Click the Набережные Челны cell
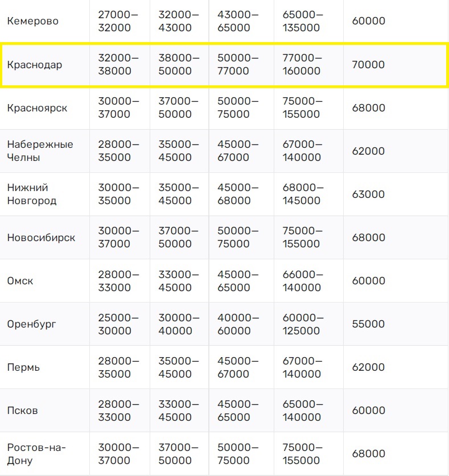Image resolution: width=449 pixels, height=476 pixels. pyautogui.click(x=40, y=151)
